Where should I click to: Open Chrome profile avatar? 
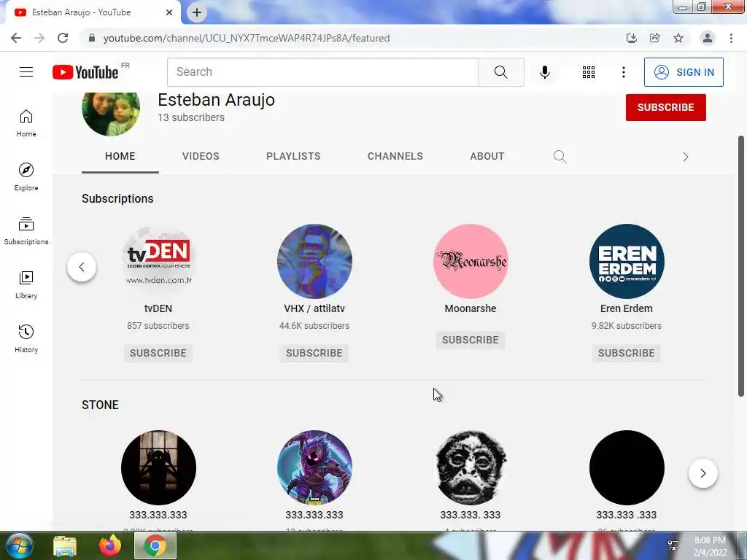pos(708,38)
